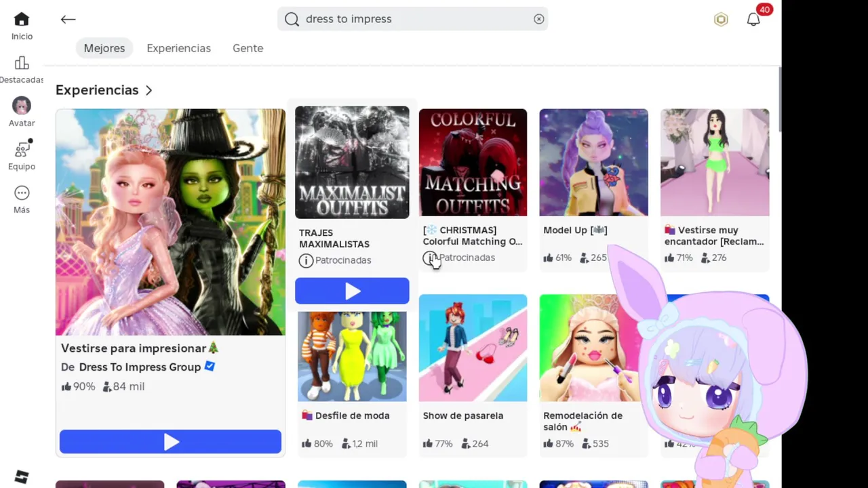The image size is (868, 488).
Task: Open the Experiencias section heading
Action: pos(97,90)
